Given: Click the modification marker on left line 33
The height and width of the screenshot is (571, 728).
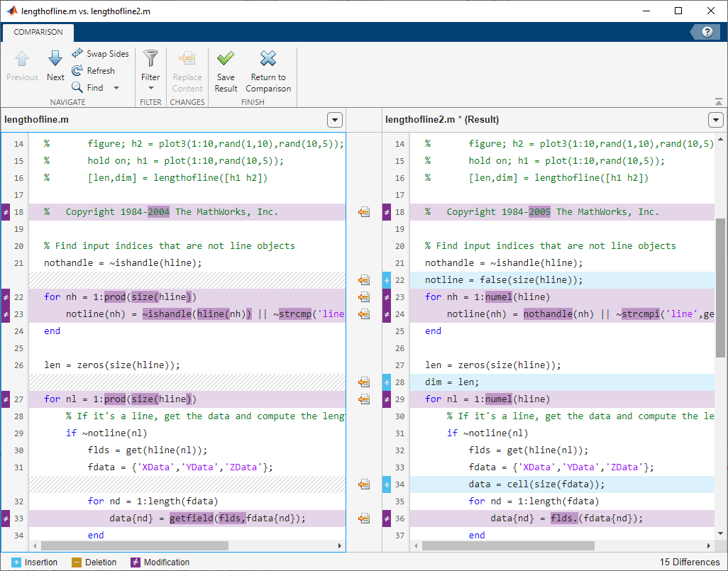Looking at the screenshot, I should click(6, 519).
